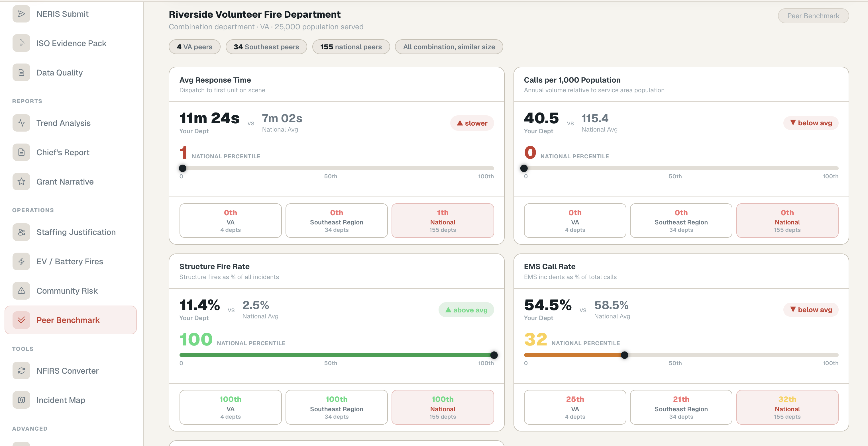Apply the All combination, similar size filter
This screenshot has width=868, height=446.
(x=449, y=47)
